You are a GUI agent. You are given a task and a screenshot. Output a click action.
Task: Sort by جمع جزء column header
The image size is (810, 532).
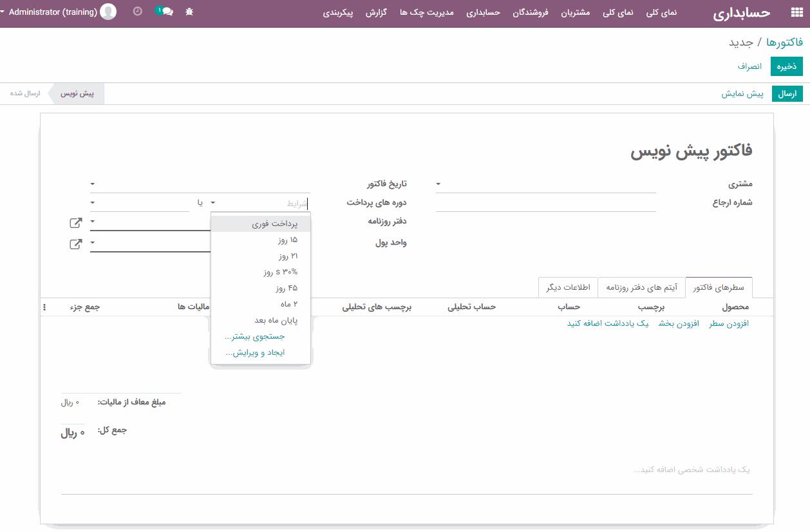point(85,307)
